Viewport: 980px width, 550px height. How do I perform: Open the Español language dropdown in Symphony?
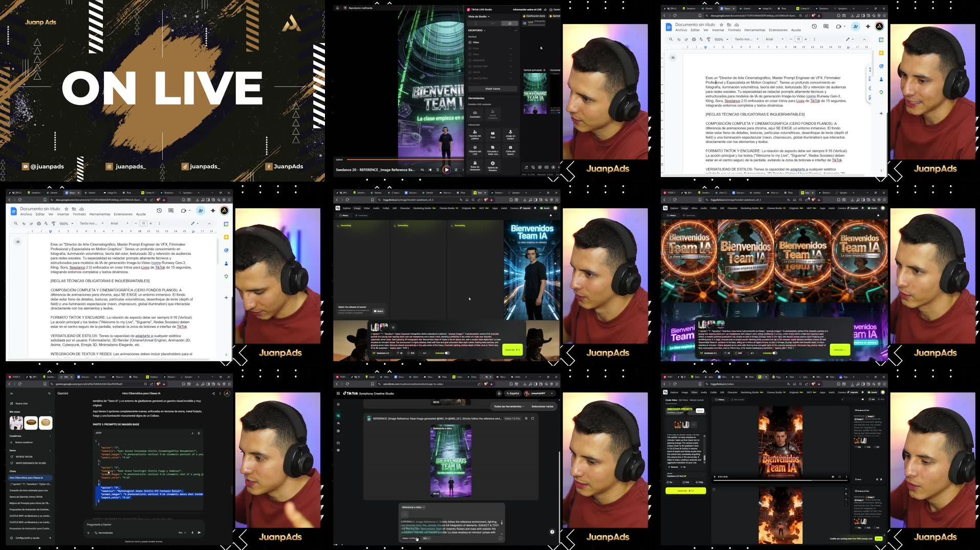pos(512,393)
